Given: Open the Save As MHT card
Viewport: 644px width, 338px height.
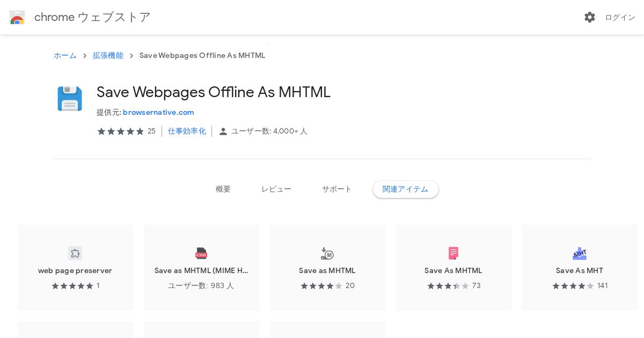Looking at the screenshot, I should [580, 268].
